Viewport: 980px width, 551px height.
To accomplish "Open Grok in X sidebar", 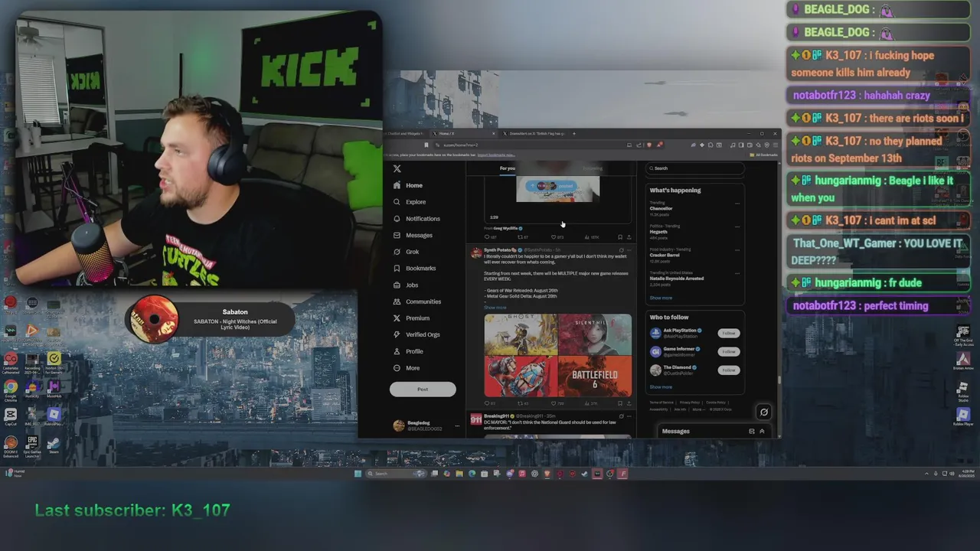I will (x=407, y=252).
